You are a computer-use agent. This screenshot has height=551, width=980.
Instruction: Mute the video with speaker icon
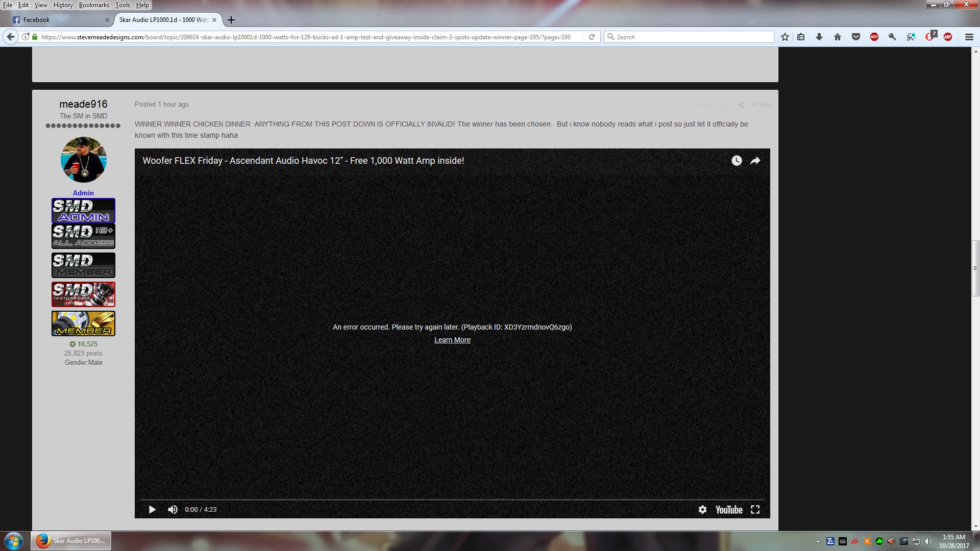173,510
